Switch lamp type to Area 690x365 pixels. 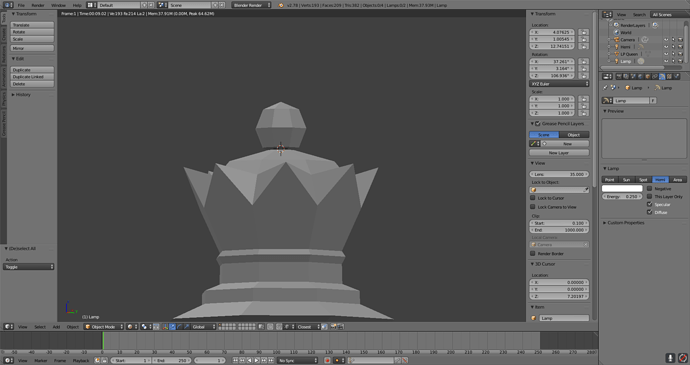[677, 180]
